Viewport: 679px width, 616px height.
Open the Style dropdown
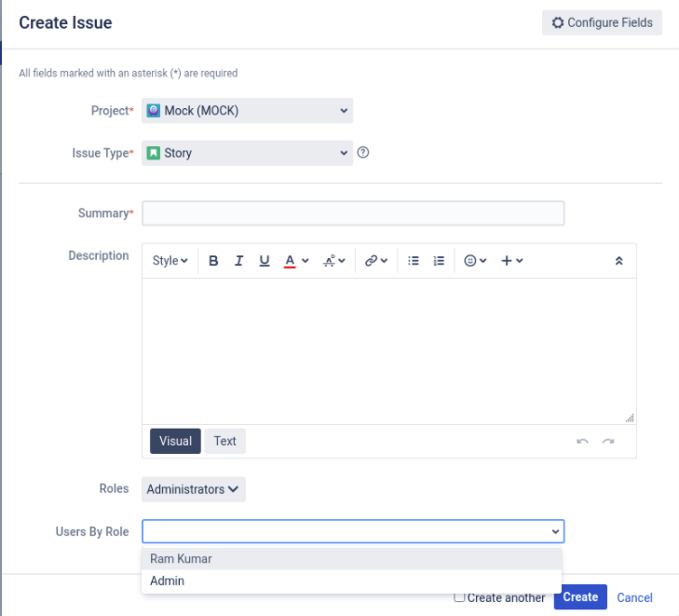[170, 261]
